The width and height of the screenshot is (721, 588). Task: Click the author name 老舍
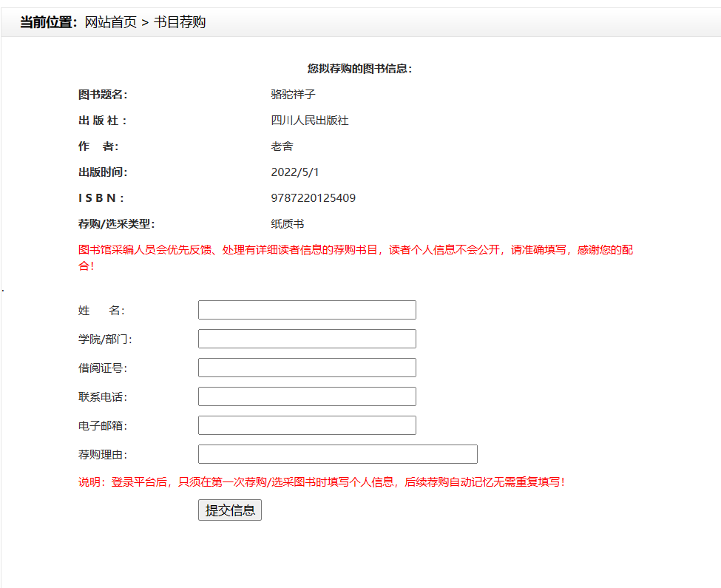282,146
